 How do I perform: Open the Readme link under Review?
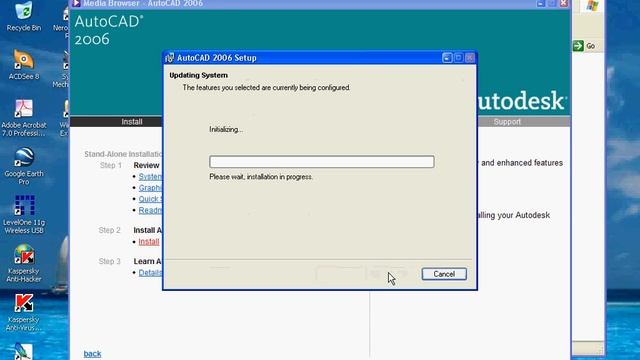150,210
